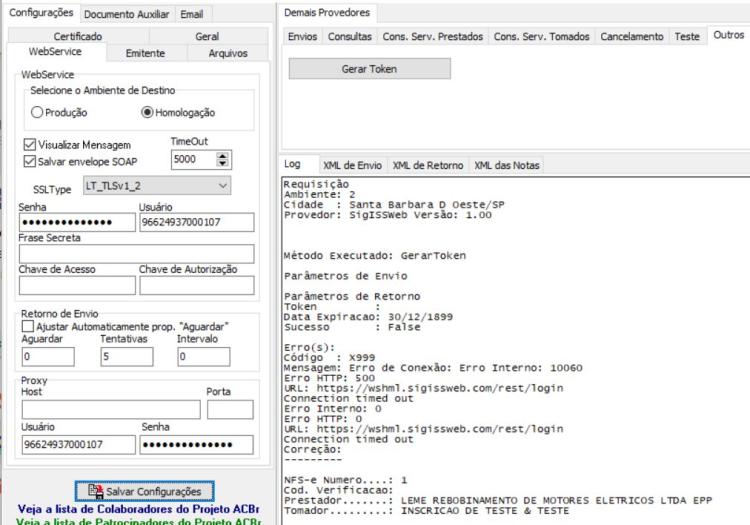Select the Outros tab
750x525 pixels.
tap(728, 35)
